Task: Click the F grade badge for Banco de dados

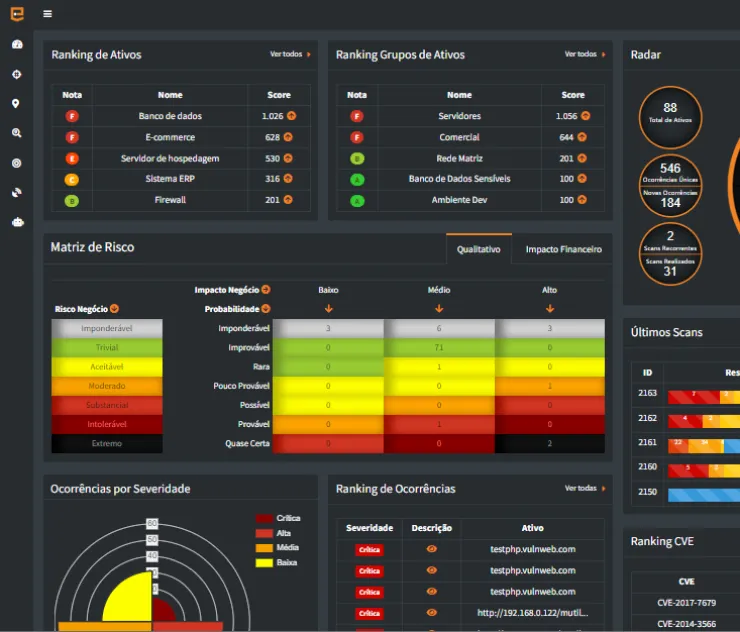Action: click(x=72, y=116)
